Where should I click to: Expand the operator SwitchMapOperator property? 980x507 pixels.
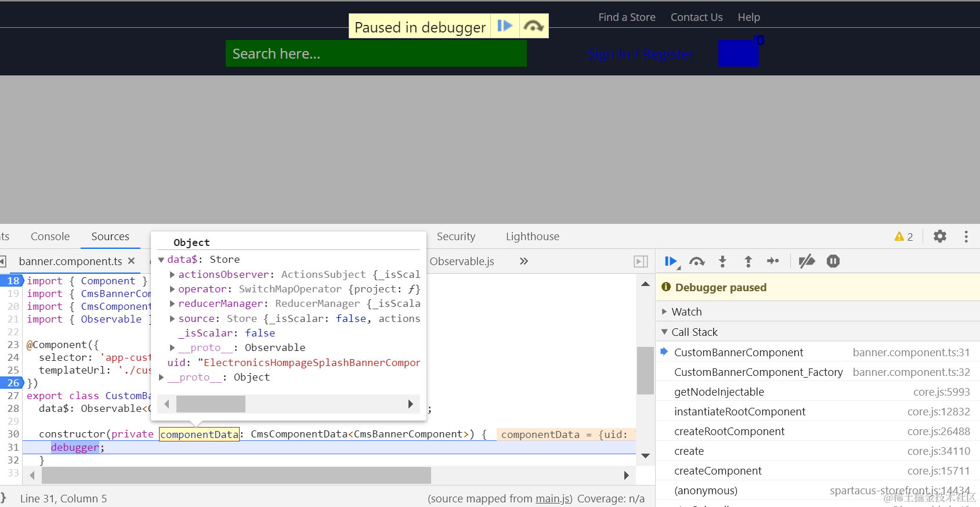coord(172,289)
